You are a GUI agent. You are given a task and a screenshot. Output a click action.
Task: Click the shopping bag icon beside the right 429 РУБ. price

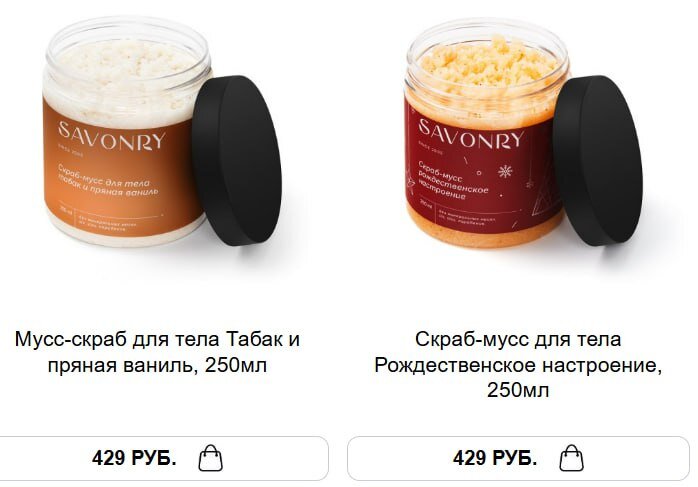(571, 458)
